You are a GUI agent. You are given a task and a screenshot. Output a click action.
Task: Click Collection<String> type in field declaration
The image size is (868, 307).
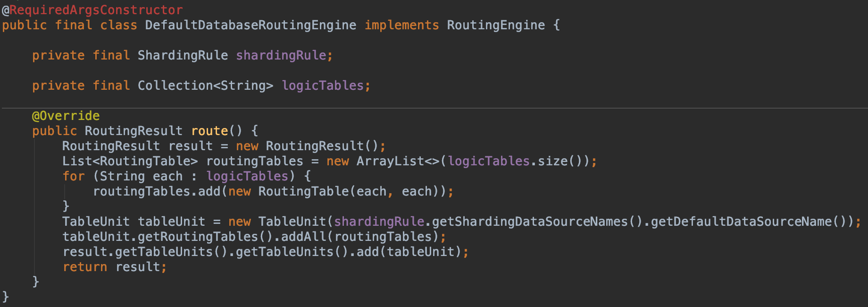point(205,85)
